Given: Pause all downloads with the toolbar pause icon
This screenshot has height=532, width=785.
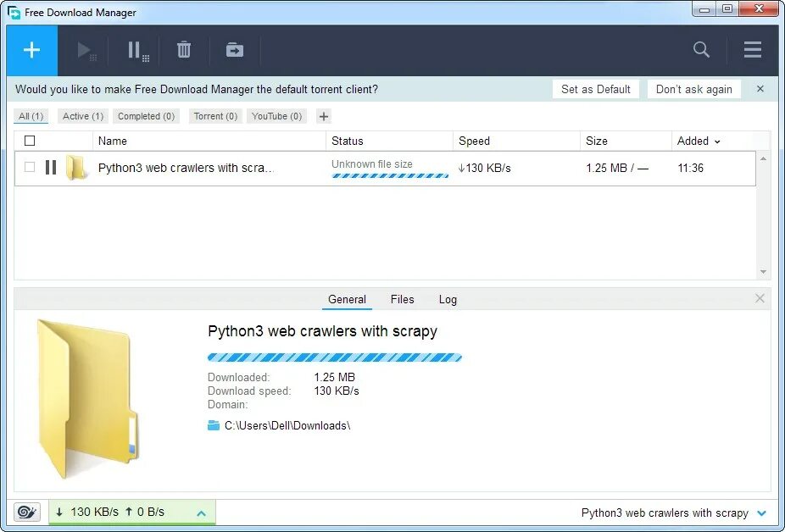Looking at the screenshot, I should [x=137, y=51].
